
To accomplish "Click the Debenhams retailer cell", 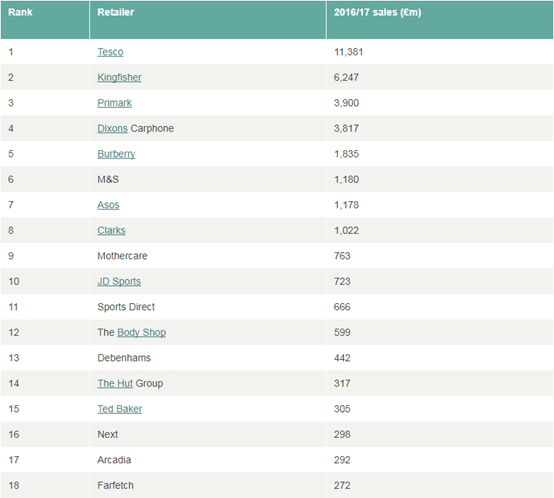I will [x=208, y=358].
